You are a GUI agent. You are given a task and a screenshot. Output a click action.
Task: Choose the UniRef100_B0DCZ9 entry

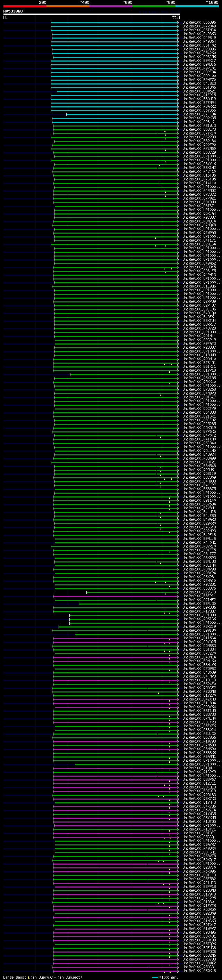point(199,152)
